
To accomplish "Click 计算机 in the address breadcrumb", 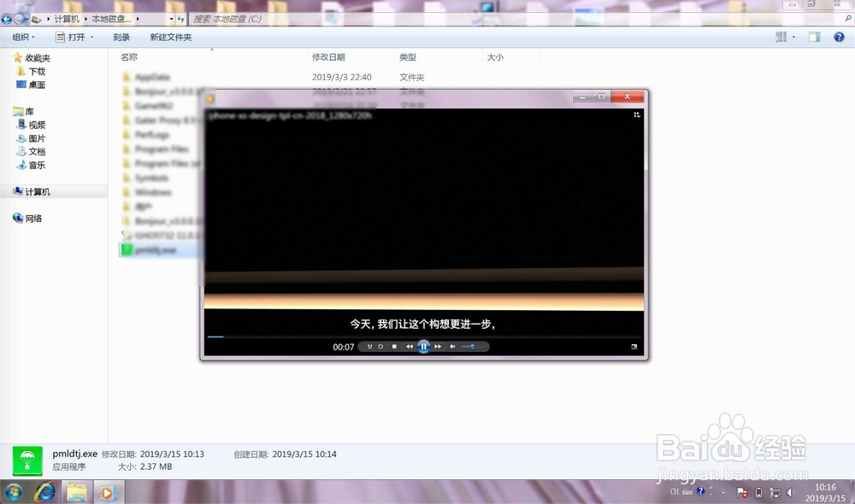I will [67, 19].
